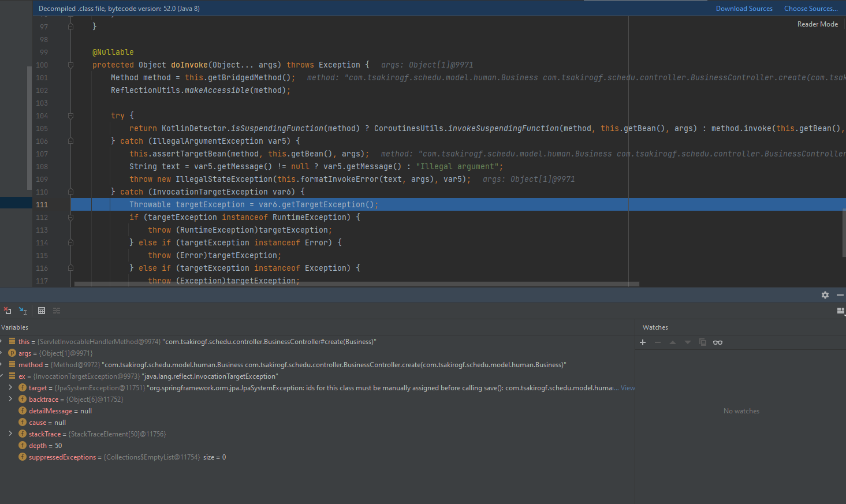Expand the 'stackTrace' variable node

(x=10, y=434)
